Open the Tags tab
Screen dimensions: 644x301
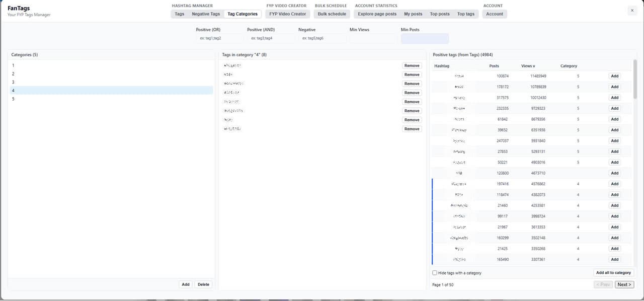(x=179, y=14)
